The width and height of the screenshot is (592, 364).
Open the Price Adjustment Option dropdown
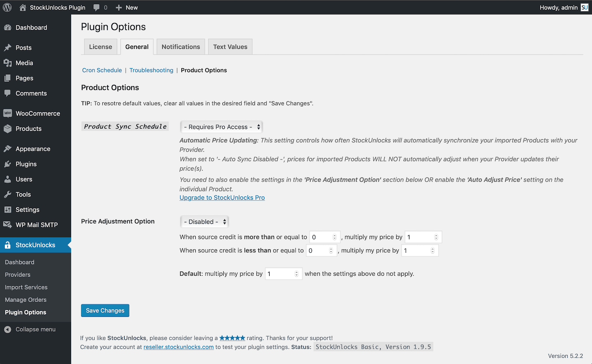204,222
